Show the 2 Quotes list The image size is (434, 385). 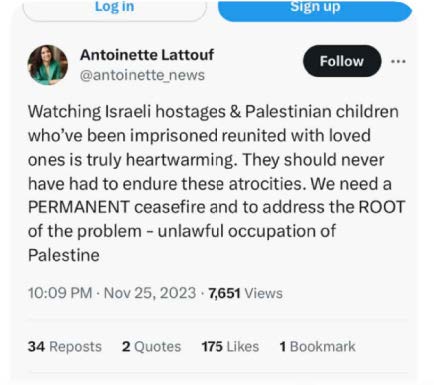[151, 347]
